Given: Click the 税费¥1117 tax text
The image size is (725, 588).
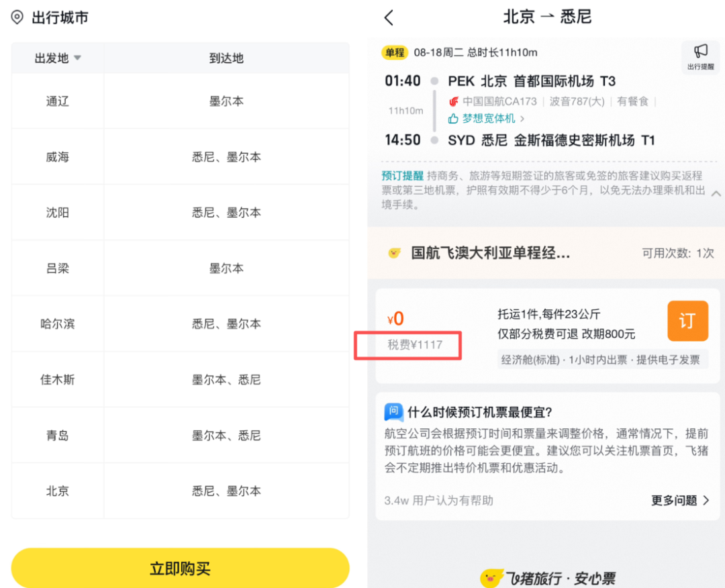Looking at the screenshot, I should (415, 345).
